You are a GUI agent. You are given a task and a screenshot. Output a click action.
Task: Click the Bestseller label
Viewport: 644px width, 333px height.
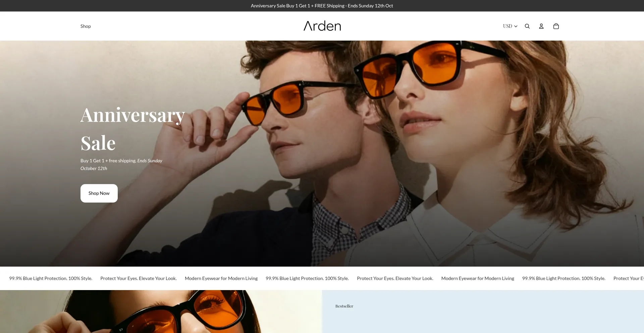(344, 306)
